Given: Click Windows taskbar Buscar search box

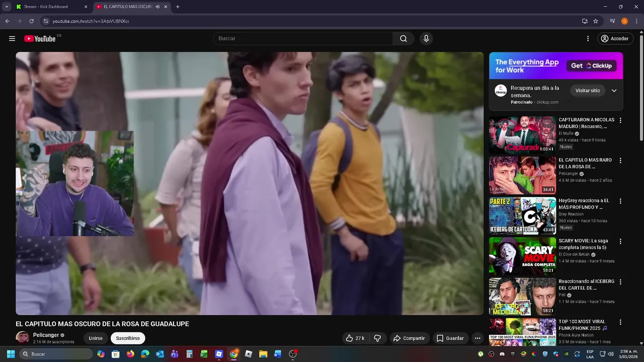Looking at the screenshot, I should (x=56, y=354).
